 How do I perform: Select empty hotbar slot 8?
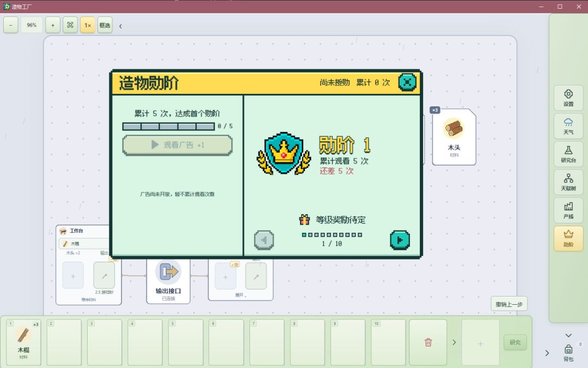click(x=307, y=342)
